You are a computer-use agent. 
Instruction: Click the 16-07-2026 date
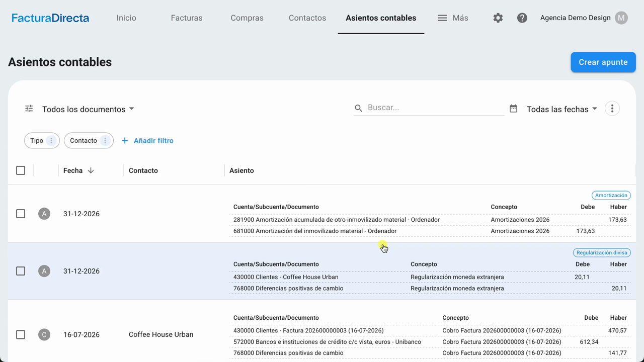[82, 334]
